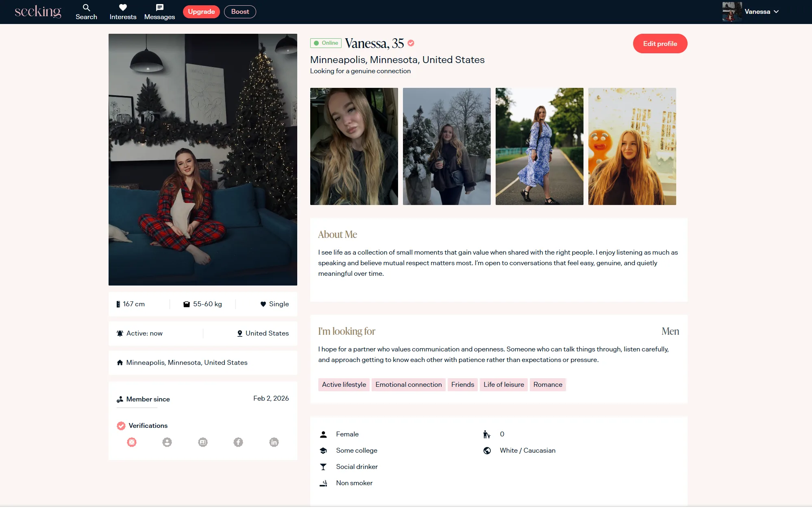Click the Emotional connection tag

pyautogui.click(x=408, y=385)
